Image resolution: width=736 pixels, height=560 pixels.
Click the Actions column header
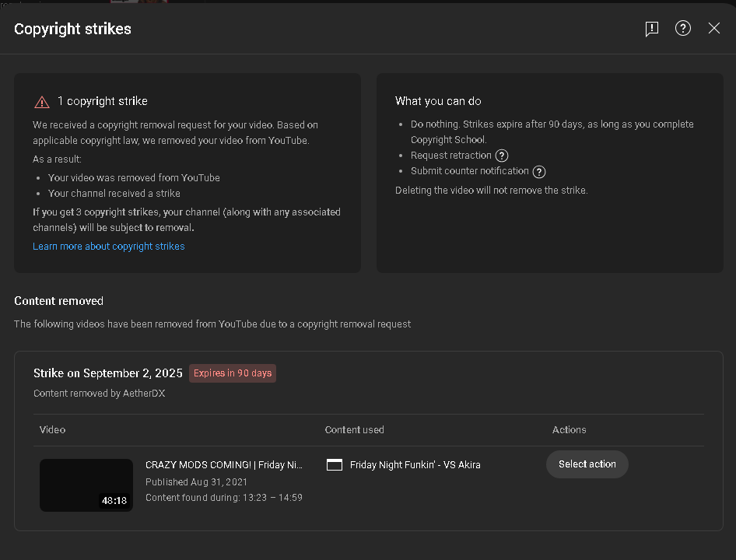[569, 429]
